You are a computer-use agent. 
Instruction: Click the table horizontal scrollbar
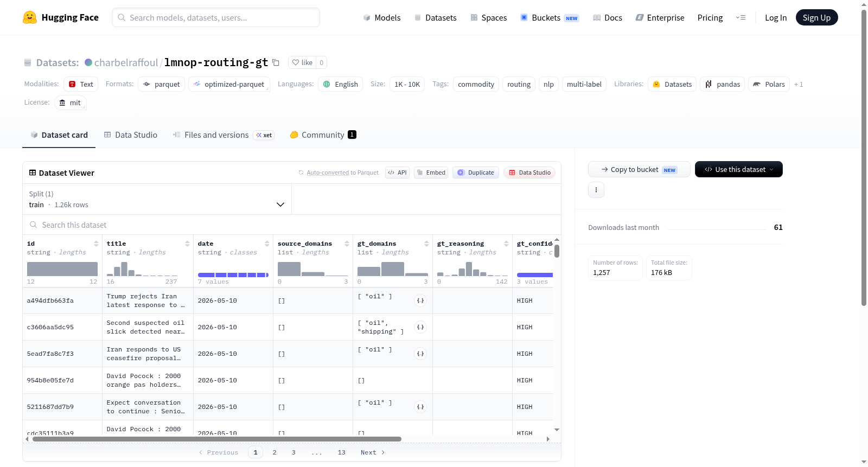tap(217, 439)
